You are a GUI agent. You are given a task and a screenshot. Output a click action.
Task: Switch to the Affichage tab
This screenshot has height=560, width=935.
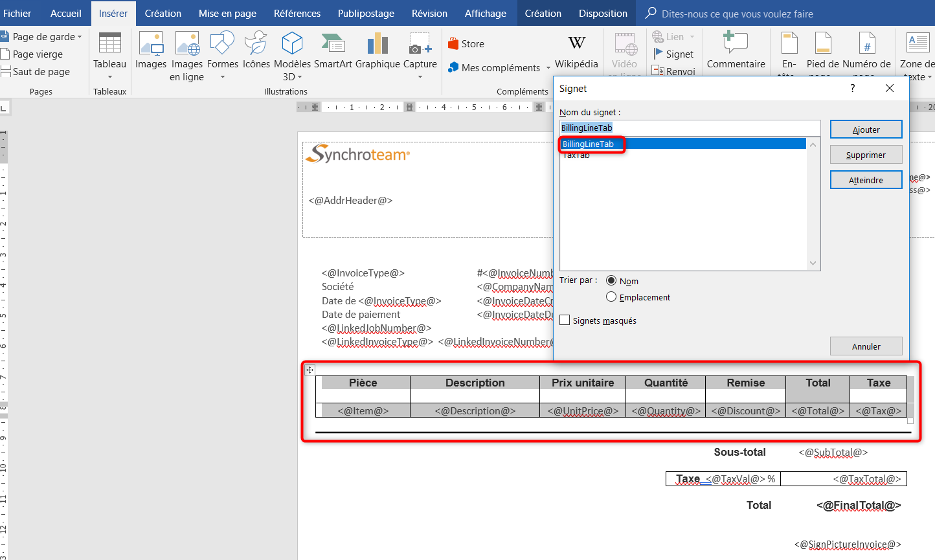tap(486, 13)
